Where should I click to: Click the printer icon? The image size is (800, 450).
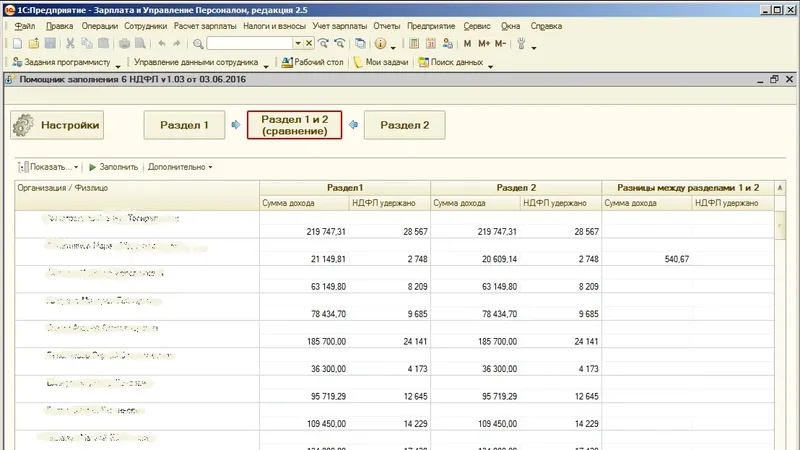pyautogui.click(x=124, y=44)
